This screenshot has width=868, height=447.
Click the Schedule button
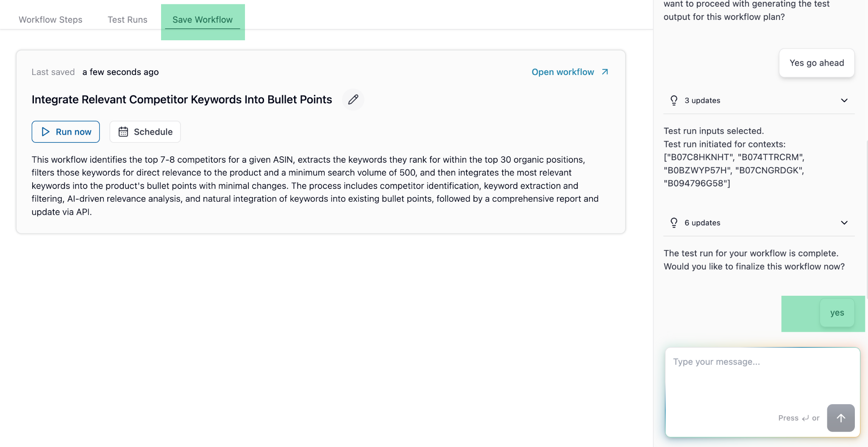(x=145, y=132)
